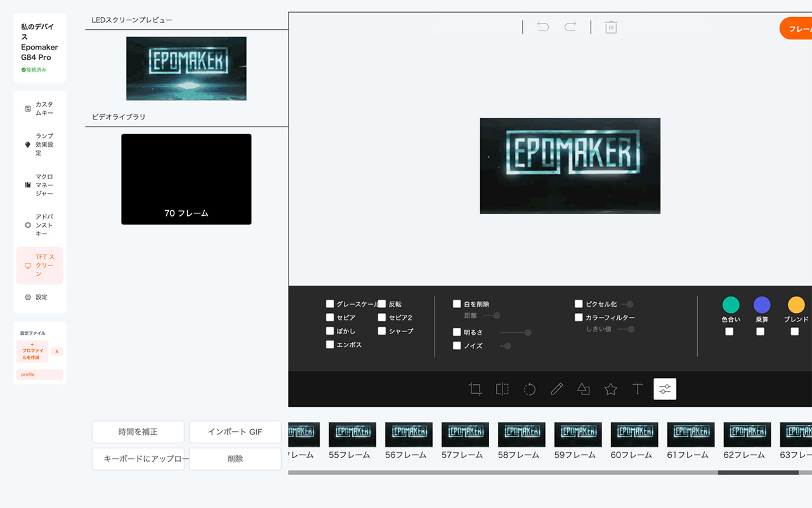Select the star icon tool

click(611, 389)
